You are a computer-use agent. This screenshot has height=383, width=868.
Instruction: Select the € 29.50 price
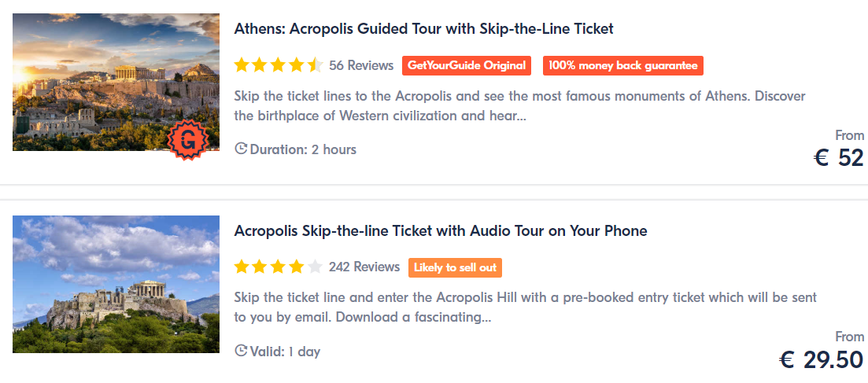click(822, 360)
